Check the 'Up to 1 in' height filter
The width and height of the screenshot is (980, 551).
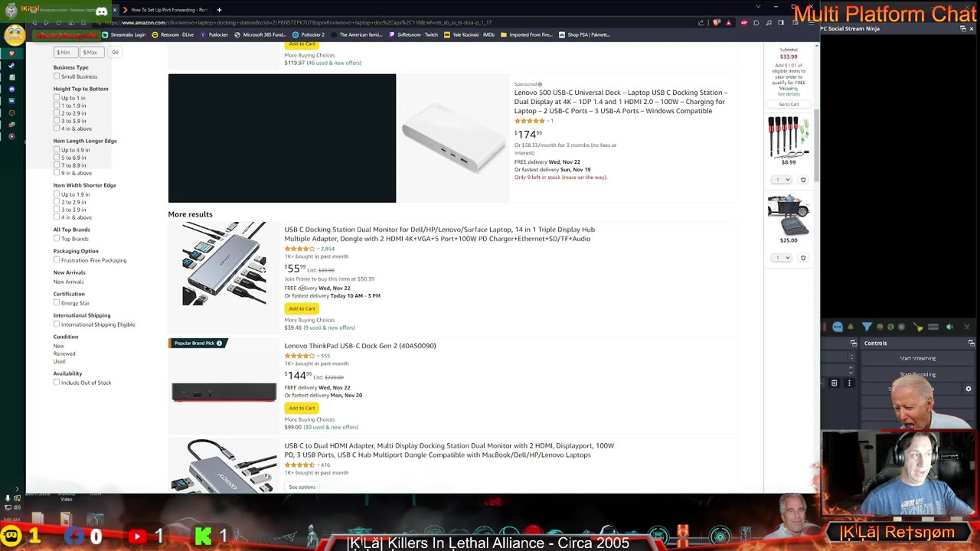57,98
